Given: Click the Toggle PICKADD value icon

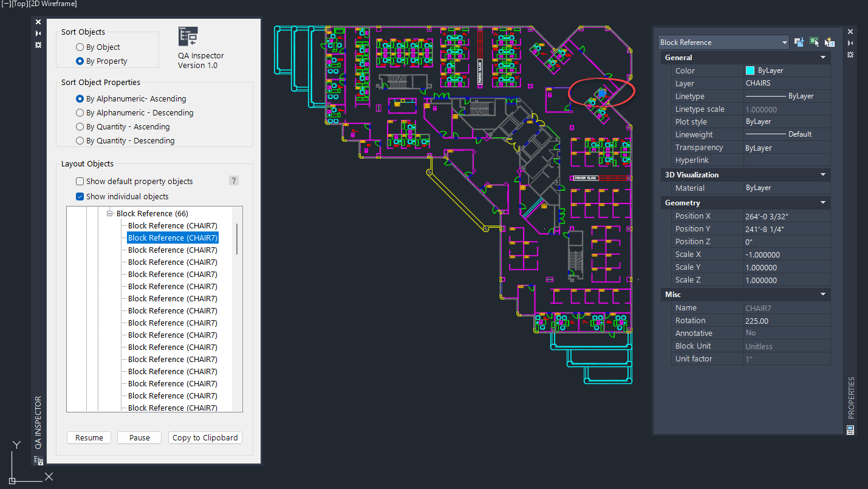Looking at the screenshot, I should click(x=799, y=42).
